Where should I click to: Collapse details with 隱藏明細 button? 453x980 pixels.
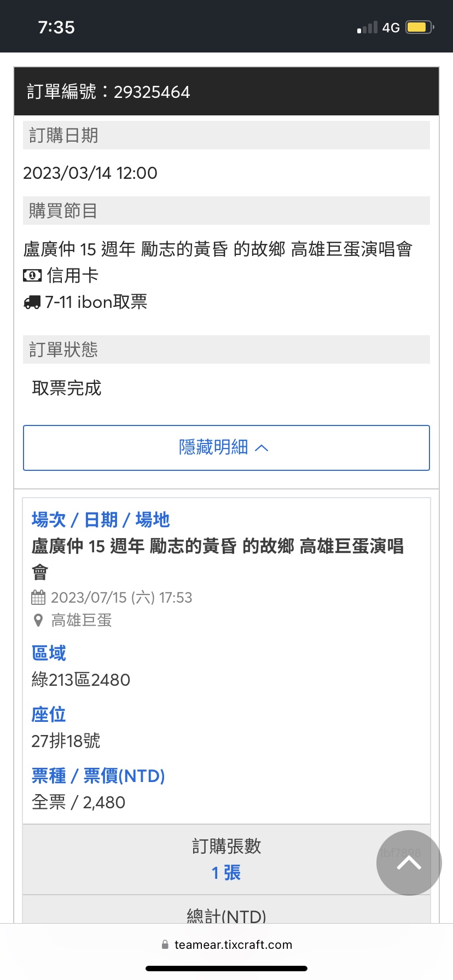226,447
